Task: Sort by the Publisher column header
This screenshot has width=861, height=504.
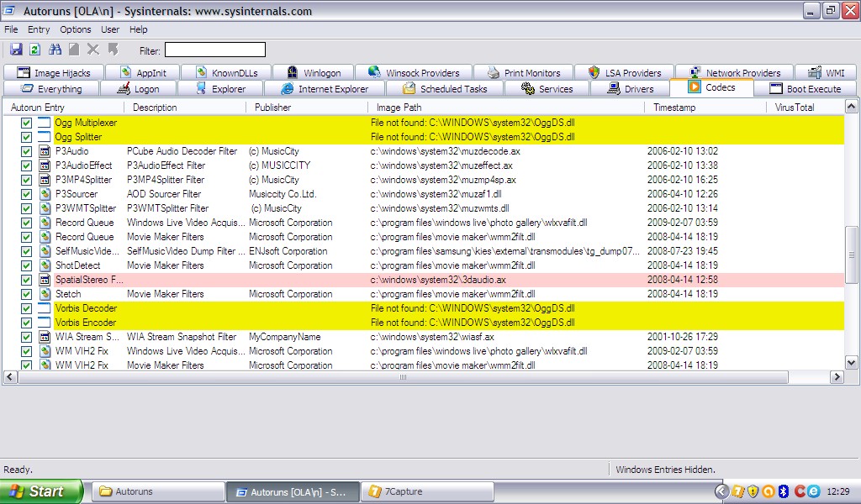Action: click(307, 108)
